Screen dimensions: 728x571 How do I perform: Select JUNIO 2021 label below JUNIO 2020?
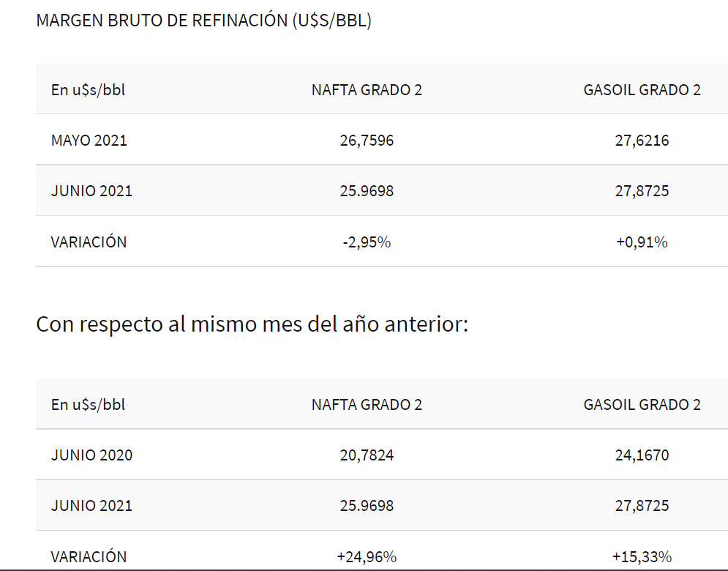pos(91,505)
